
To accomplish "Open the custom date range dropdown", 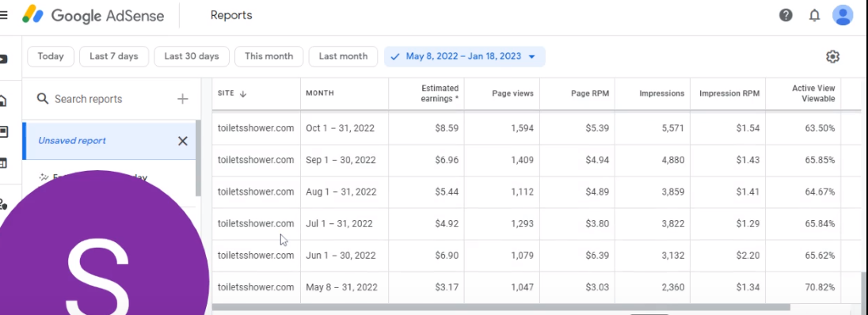I will pyautogui.click(x=464, y=56).
